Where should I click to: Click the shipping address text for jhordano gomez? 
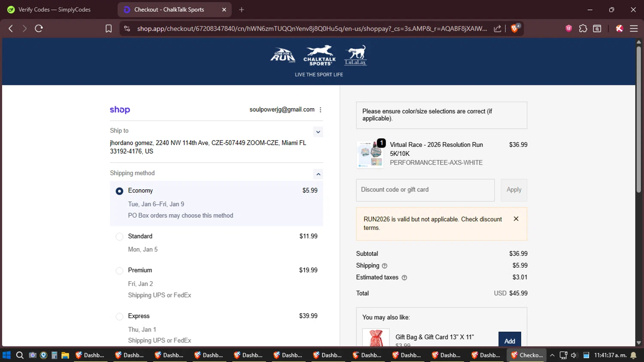pos(208,147)
